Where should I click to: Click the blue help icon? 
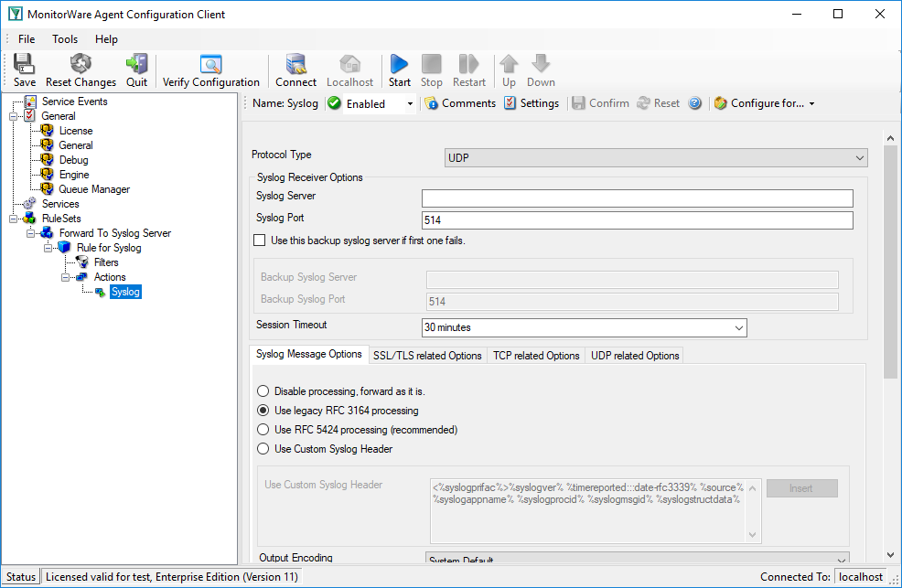(x=695, y=103)
